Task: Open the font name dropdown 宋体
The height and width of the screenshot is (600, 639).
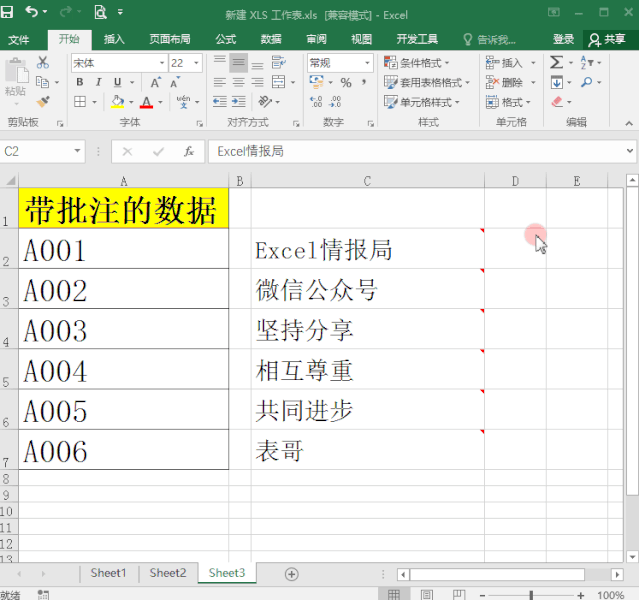Action: (162, 63)
